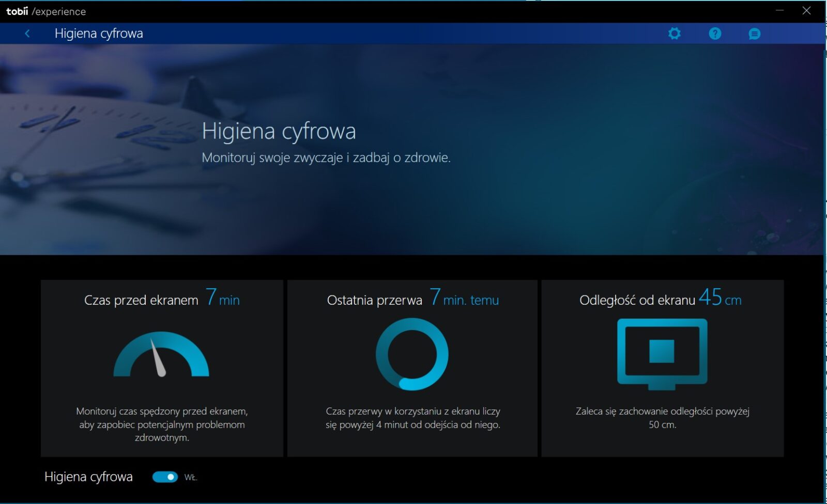This screenshot has height=504, width=827.
Task: Open the feedback chat bubble icon
Action: (754, 34)
